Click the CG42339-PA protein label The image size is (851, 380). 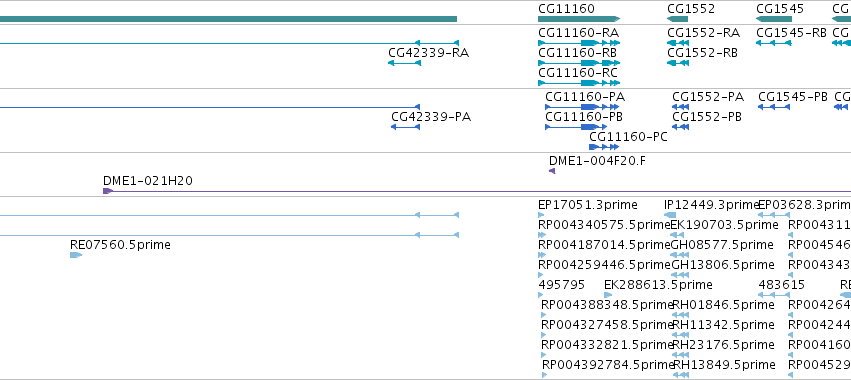pyautogui.click(x=431, y=117)
